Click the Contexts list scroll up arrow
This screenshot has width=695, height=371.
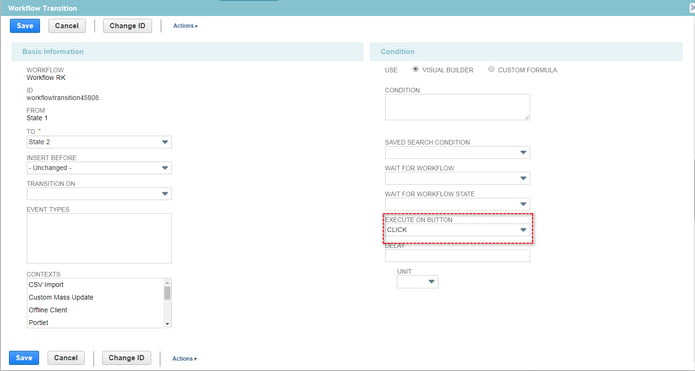(167, 282)
